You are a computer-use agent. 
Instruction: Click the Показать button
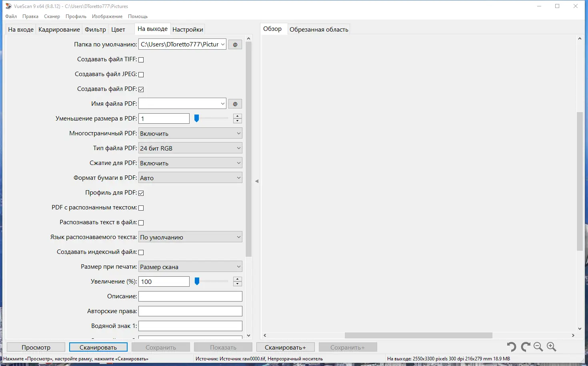[223, 347]
